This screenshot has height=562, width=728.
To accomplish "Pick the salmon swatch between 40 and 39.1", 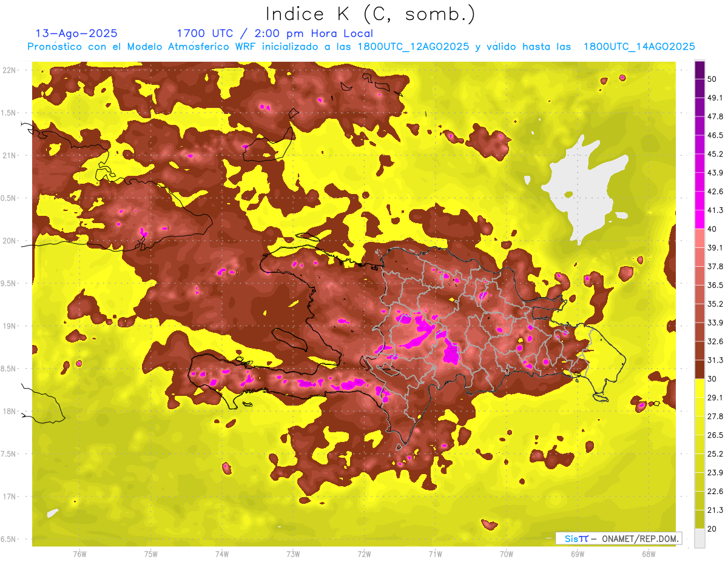I will click(699, 238).
